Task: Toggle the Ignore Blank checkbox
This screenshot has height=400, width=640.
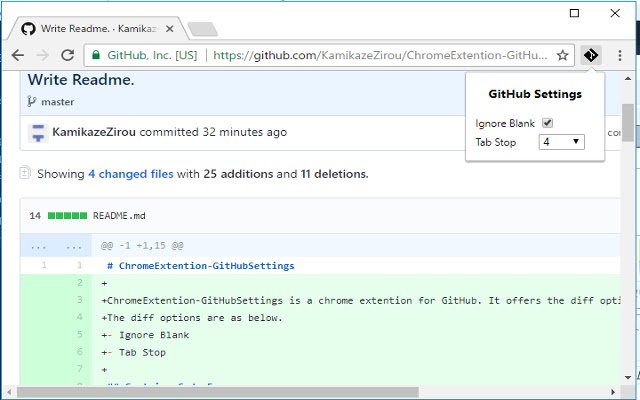Action: click(547, 123)
